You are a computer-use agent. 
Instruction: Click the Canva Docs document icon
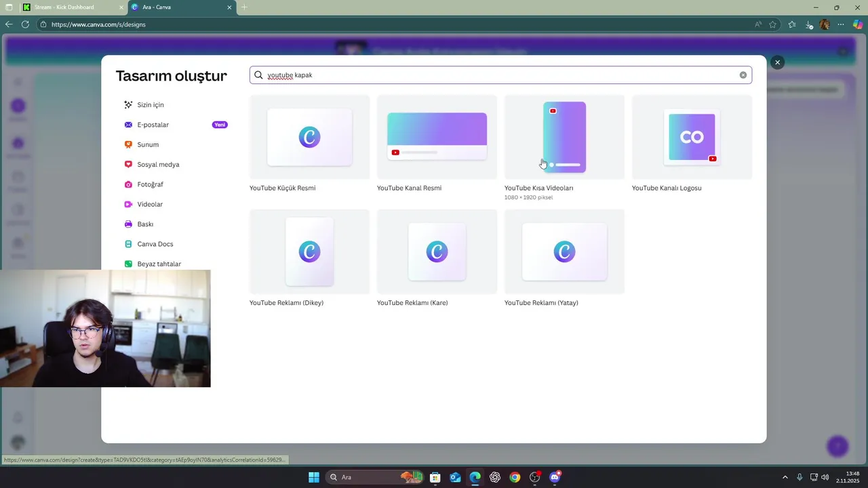[x=128, y=244]
